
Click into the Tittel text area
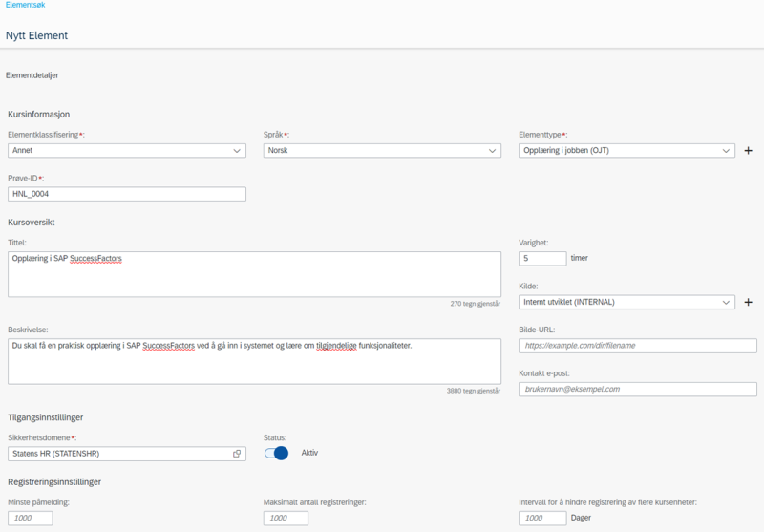254,274
